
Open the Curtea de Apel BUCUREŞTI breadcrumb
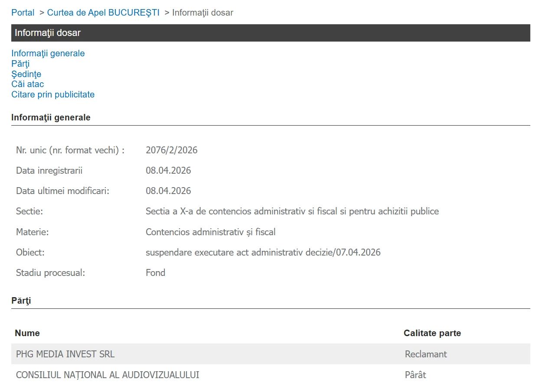tap(103, 13)
